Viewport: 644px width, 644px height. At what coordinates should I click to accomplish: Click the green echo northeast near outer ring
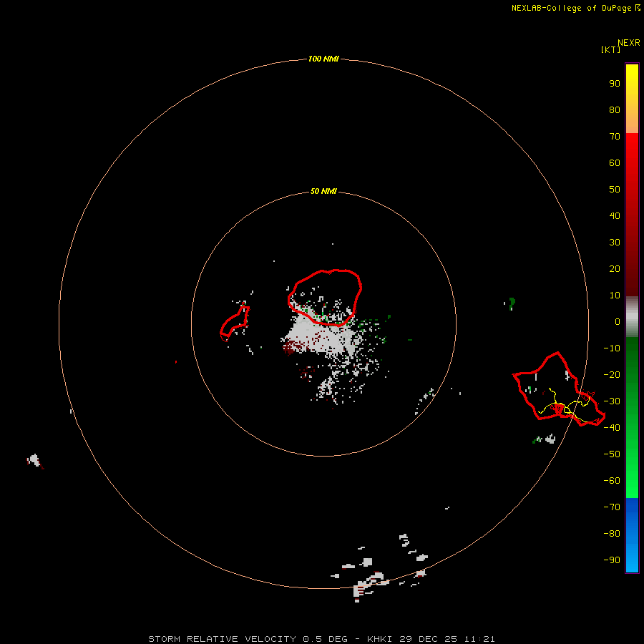point(512,303)
